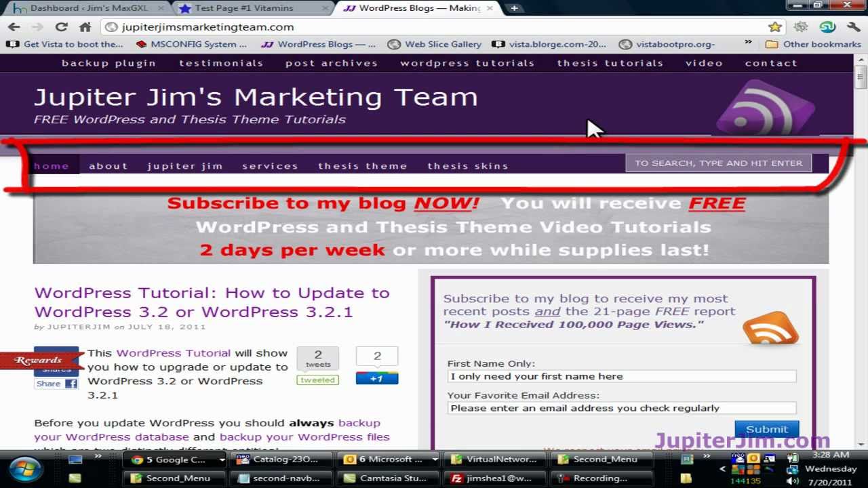Switch to the Catalog-23O taskbar window
868x488 pixels.
282,460
